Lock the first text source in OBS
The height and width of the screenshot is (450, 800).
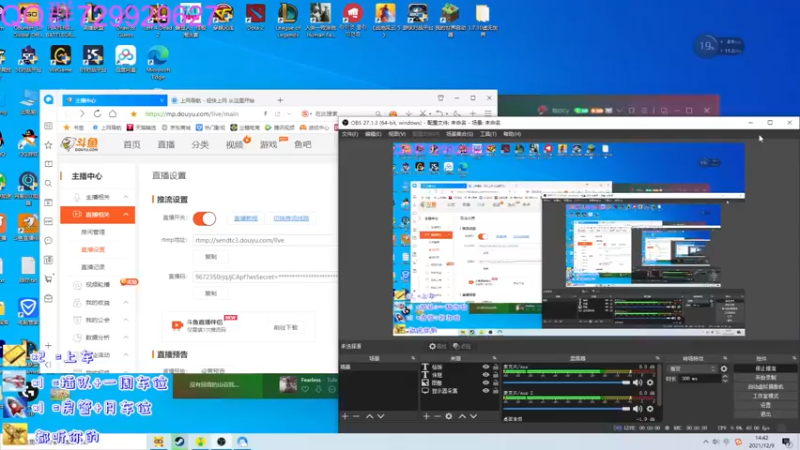[x=495, y=367]
